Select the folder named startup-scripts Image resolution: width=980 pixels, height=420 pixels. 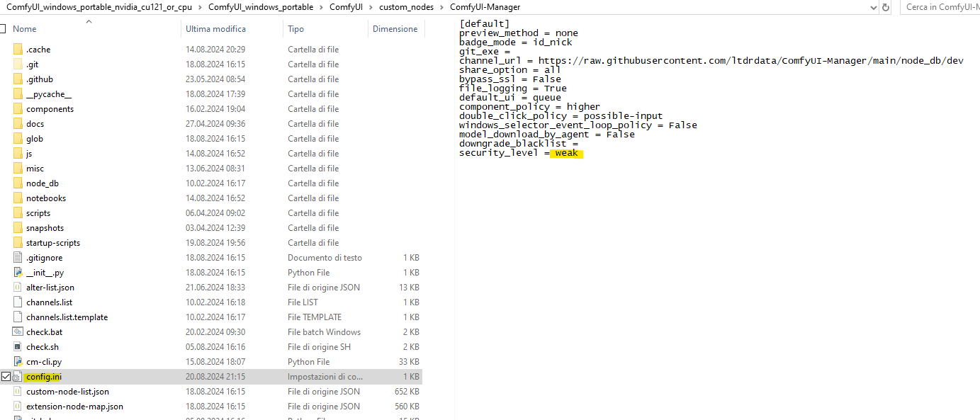(x=53, y=243)
